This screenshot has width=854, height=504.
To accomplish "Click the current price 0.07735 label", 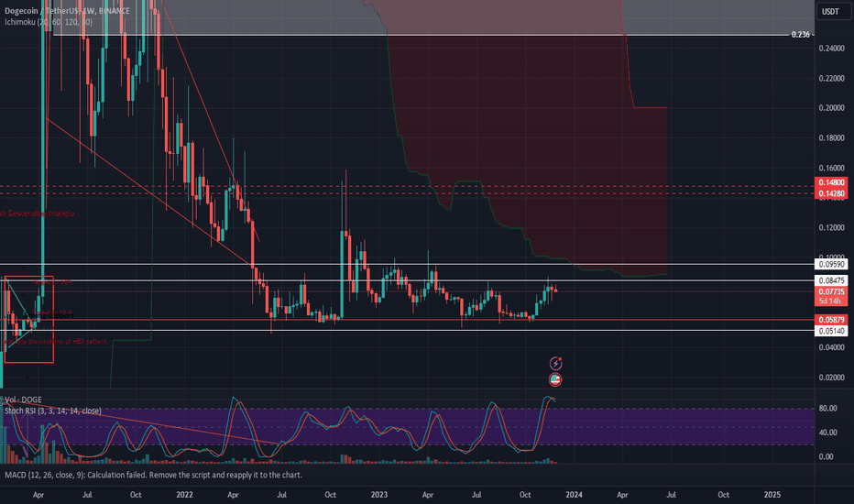I will (831, 292).
